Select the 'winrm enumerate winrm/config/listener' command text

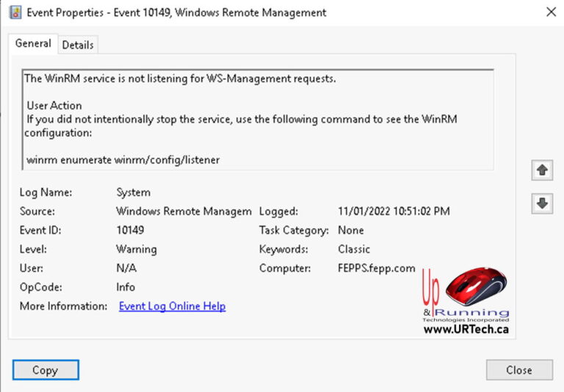click(x=123, y=160)
